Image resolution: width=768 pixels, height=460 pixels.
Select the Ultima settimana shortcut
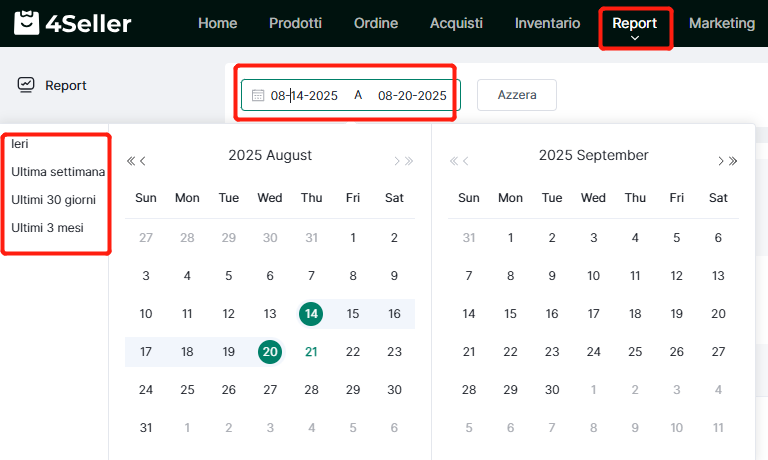pos(58,172)
